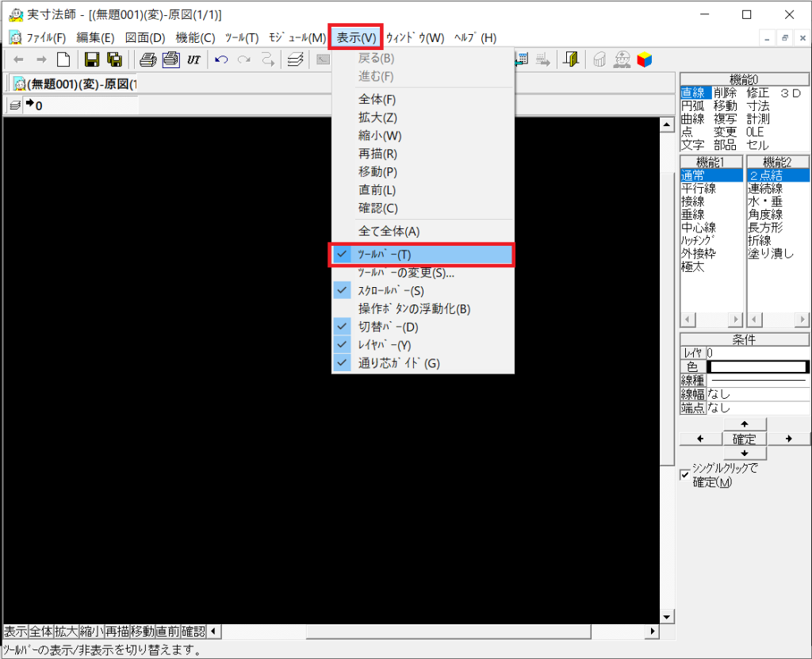Select 平行線 in the 機能1 list
Image resolution: width=812 pixels, height=659 pixels.
pos(699,189)
